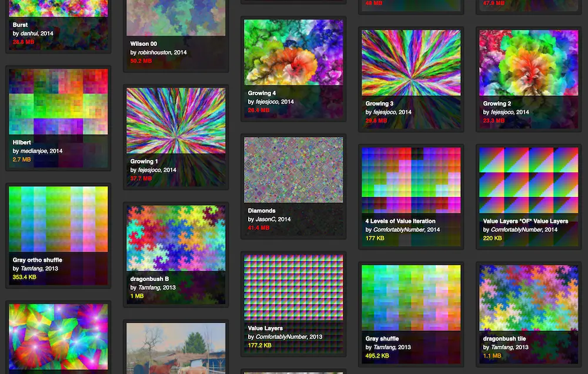This screenshot has width=588, height=374.
Task: Click the "1 MB" size on dragonbush B
Action: click(137, 296)
